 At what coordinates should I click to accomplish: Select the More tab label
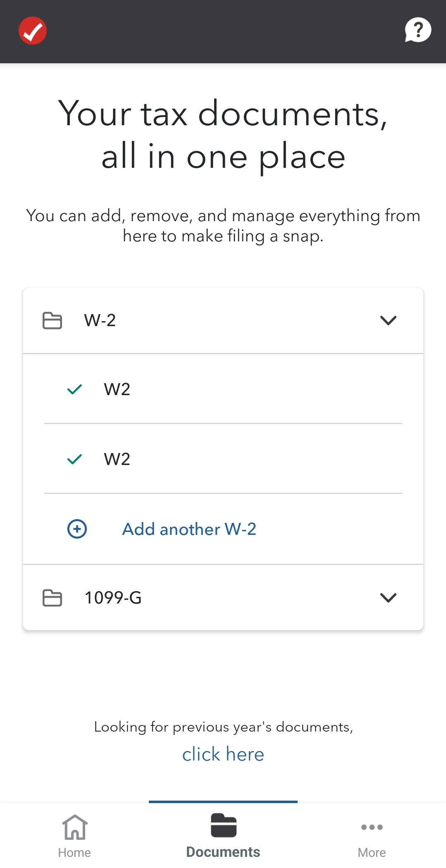372,853
